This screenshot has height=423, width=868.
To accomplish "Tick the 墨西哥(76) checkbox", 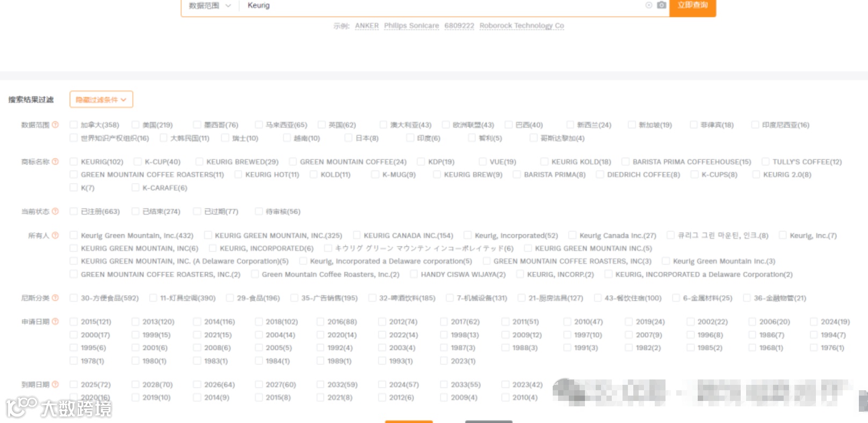I will [x=197, y=125].
